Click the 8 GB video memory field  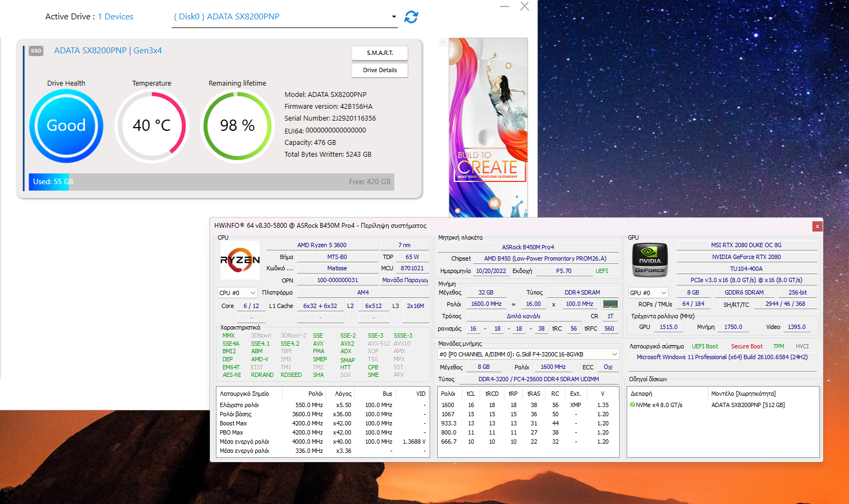click(x=693, y=292)
